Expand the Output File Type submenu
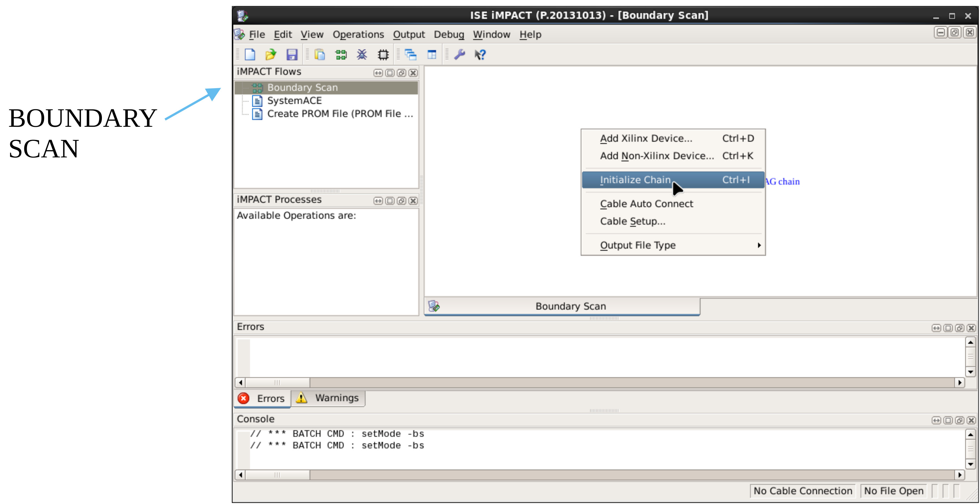The image size is (980, 504). pos(673,245)
